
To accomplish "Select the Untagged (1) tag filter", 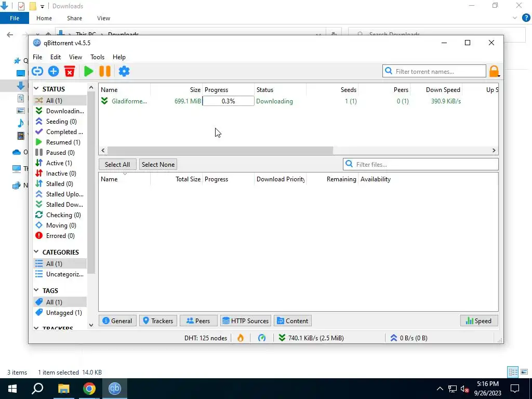I will click(x=60, y=312).
